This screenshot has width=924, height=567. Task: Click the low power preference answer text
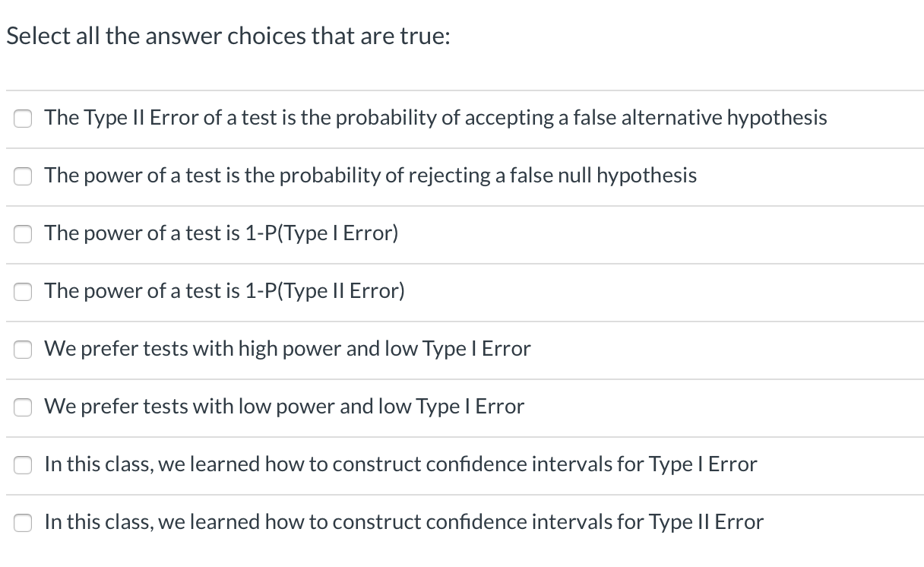point(283,407)
